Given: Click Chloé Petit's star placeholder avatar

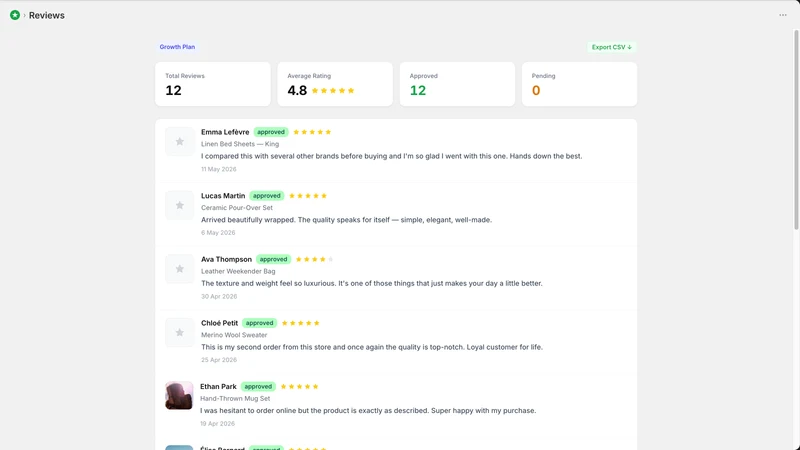Looking at the screenshot, I should point(180,333).
